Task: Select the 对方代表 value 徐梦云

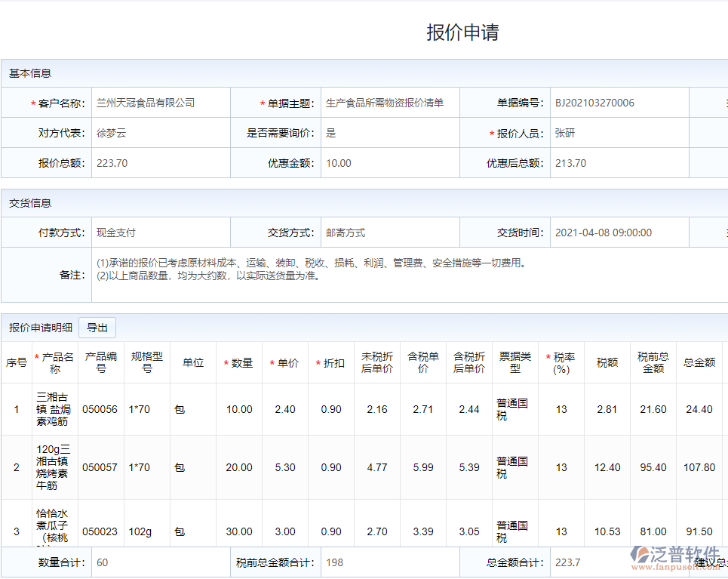Action: click(112, 133)
